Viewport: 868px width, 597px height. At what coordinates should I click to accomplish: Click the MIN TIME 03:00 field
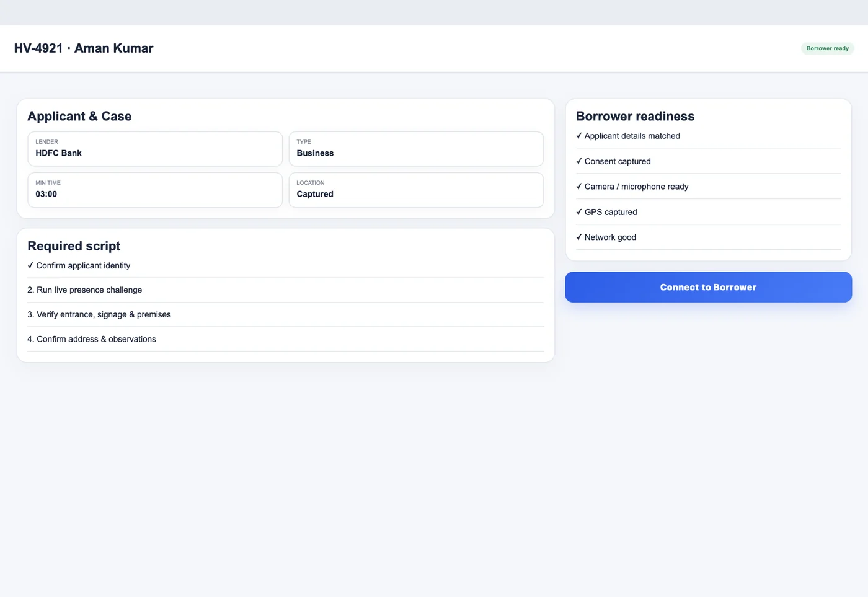(155, 190)
